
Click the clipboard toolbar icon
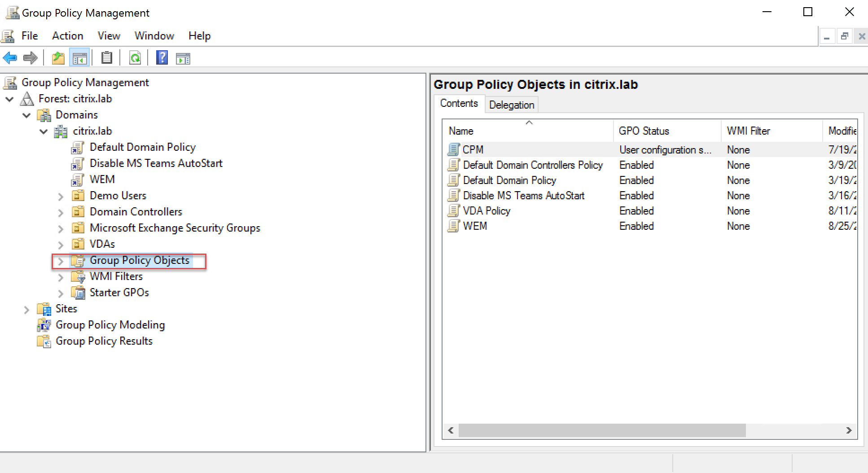(x=107, y=58)
